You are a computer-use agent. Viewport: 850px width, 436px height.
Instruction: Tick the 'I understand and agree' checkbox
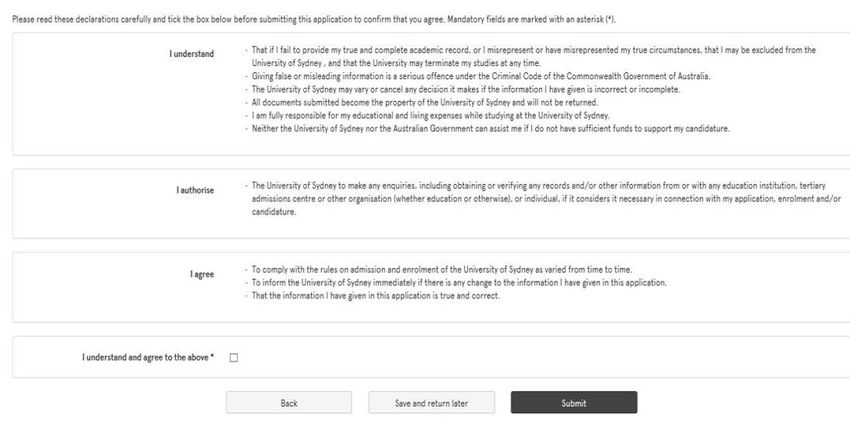coord(234,358)
